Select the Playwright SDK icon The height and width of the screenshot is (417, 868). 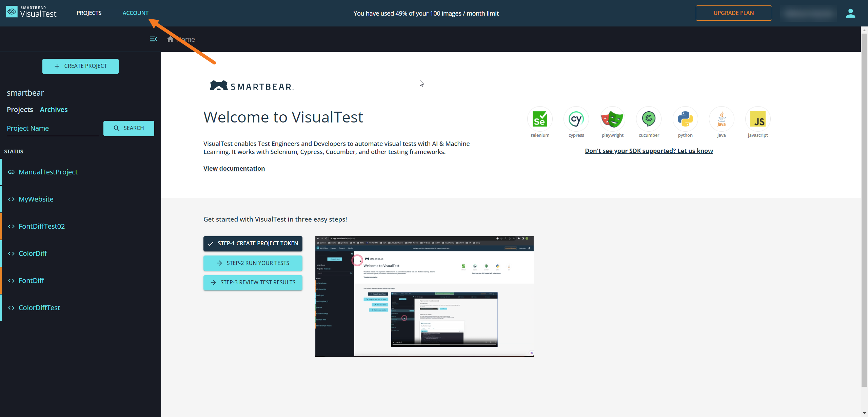click(612, 119)
